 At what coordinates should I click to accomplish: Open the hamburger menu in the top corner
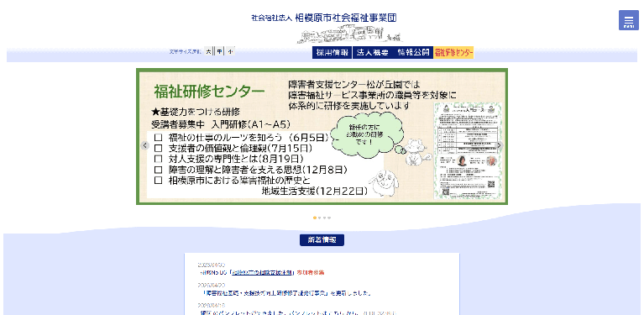click(x=628, y=20)
